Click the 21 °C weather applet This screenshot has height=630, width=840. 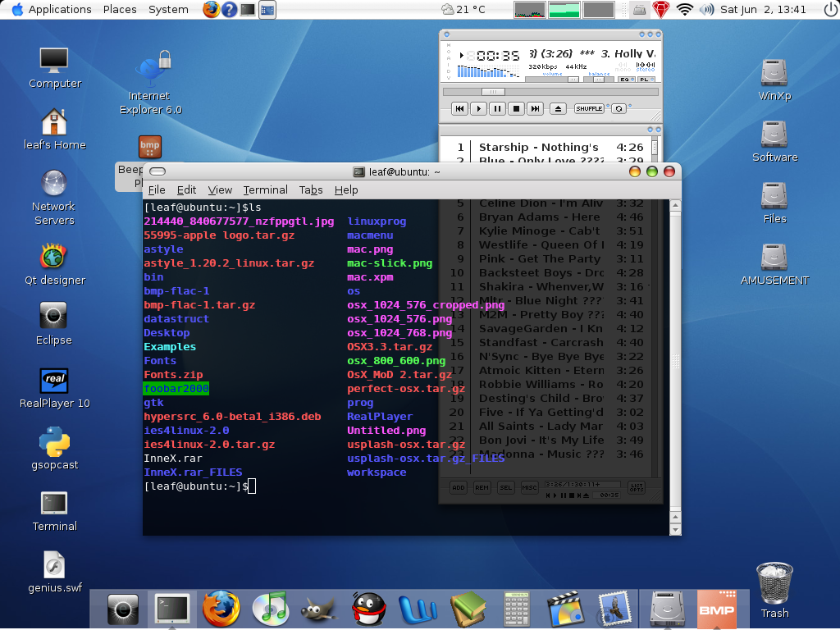click(463, 10)
